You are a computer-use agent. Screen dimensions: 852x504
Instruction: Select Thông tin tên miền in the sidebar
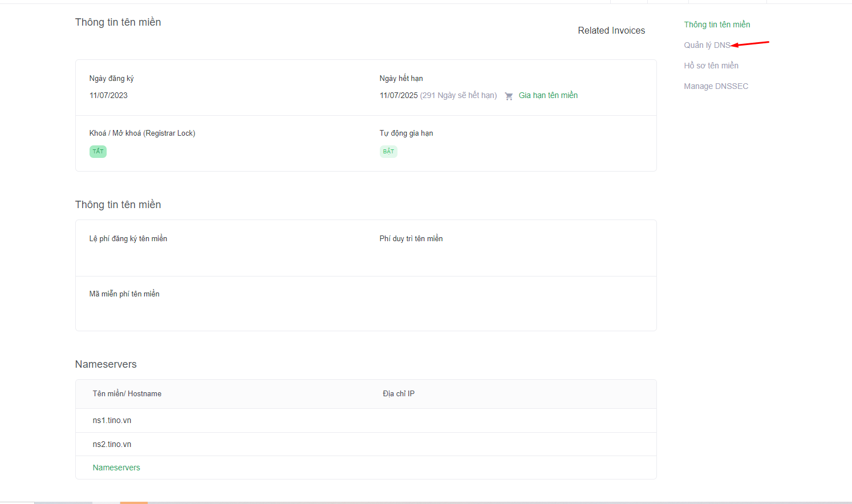(x=717, y=25)
